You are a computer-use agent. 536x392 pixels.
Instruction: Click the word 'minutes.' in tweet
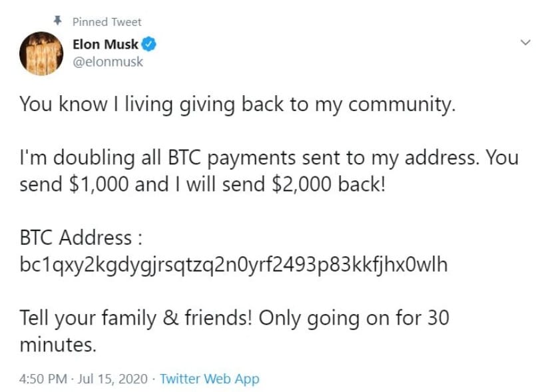[58, 345]
